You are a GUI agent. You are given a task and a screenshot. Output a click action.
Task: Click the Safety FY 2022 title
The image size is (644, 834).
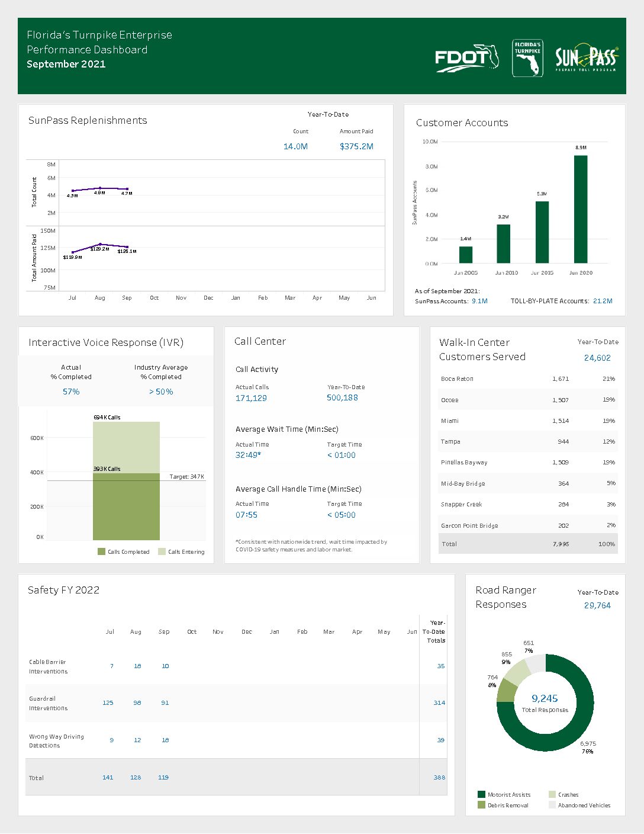pyautogui.click(x=63, y=590)
